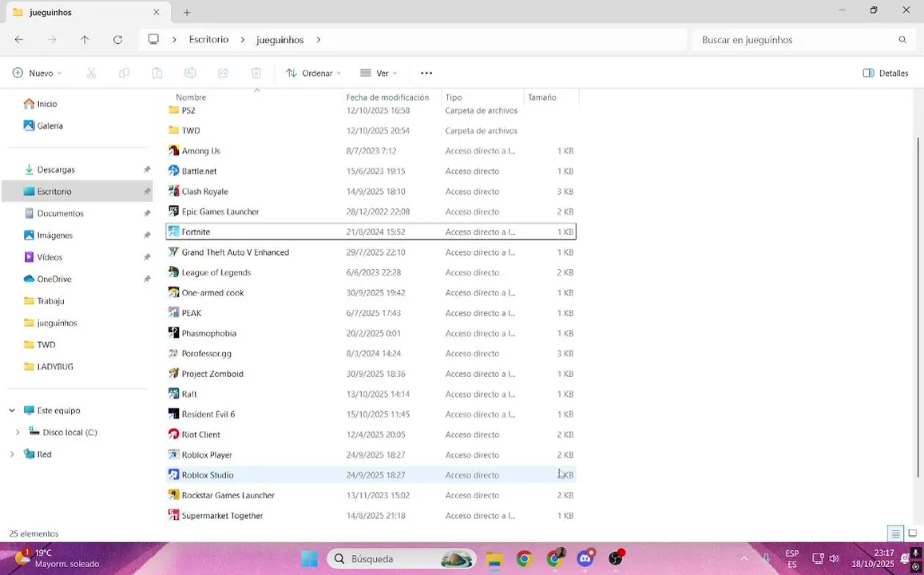Expand the Red network node
The width and height of the screenshot is (924, 575).
click(12, 454)
